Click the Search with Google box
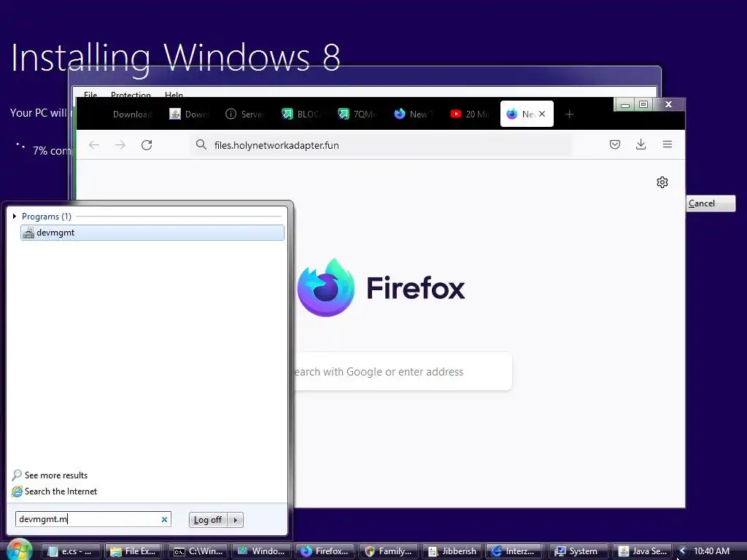 [403, 371]
